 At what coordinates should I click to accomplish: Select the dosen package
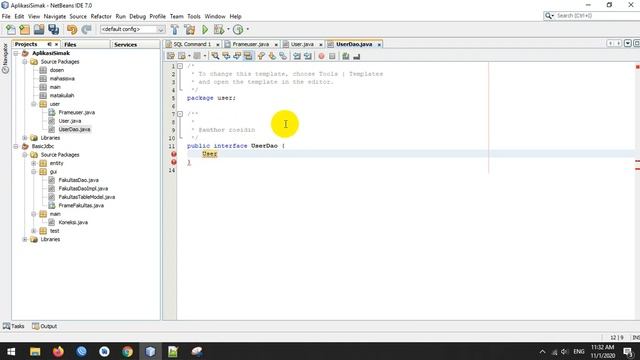pyautogui.click(x=57, y=70)
